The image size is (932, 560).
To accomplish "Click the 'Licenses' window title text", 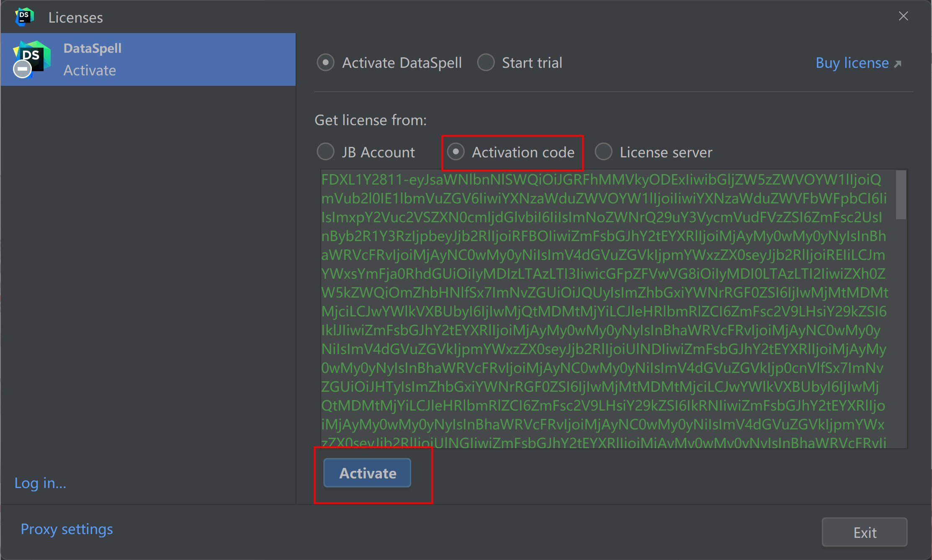I will point(75,18).
